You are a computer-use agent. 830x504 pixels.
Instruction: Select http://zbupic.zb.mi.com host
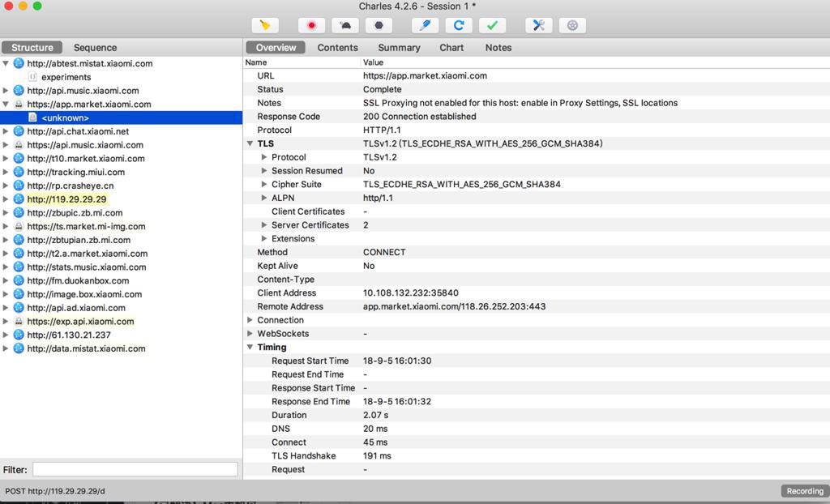click(x=75, y=213)
